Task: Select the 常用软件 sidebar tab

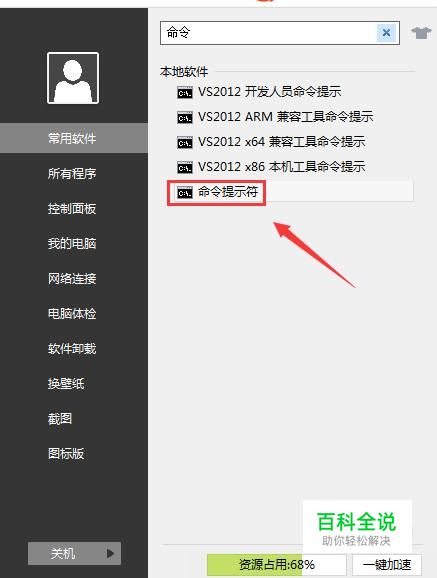Action: point(74,138)
